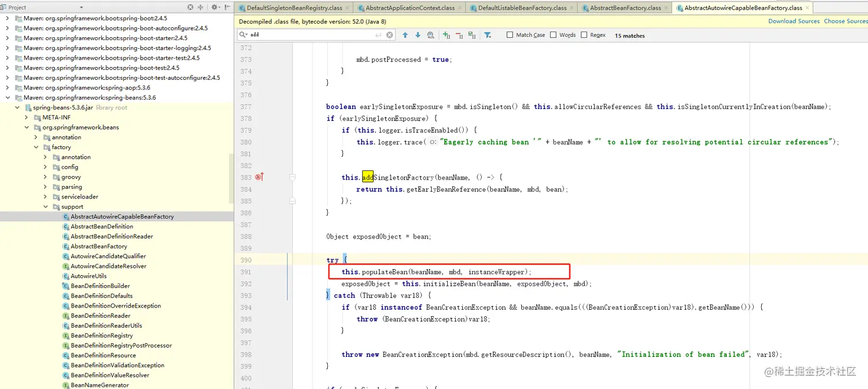
Task: Enable the Regex checkbox
Action: click(x=584, y=35)
